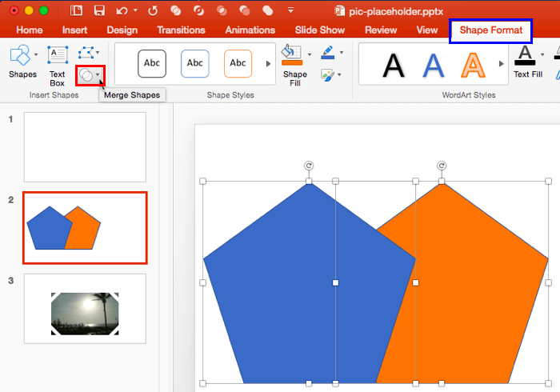Viewport: 560px width, 392px height.
Task: Click the Text Fill A icon
Action: click(x=525, y=53)
